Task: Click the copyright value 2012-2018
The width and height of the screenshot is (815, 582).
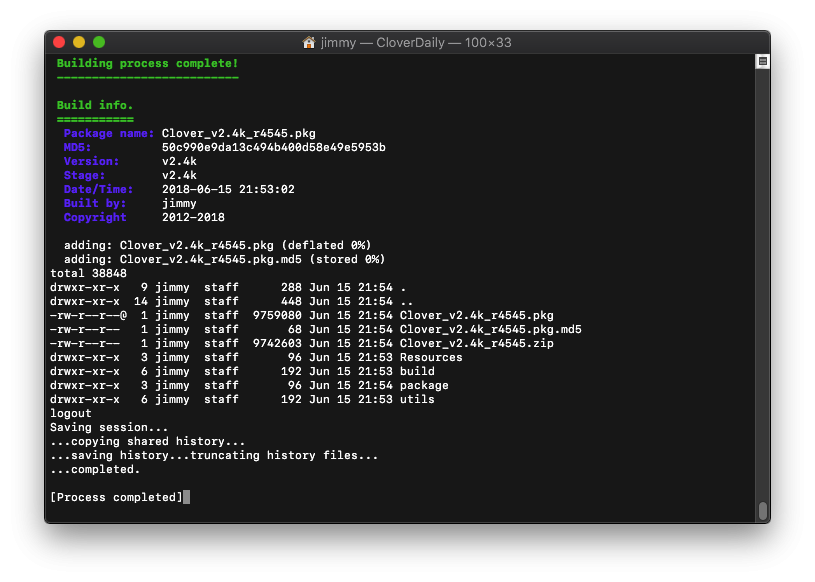Action: [193, 218]
